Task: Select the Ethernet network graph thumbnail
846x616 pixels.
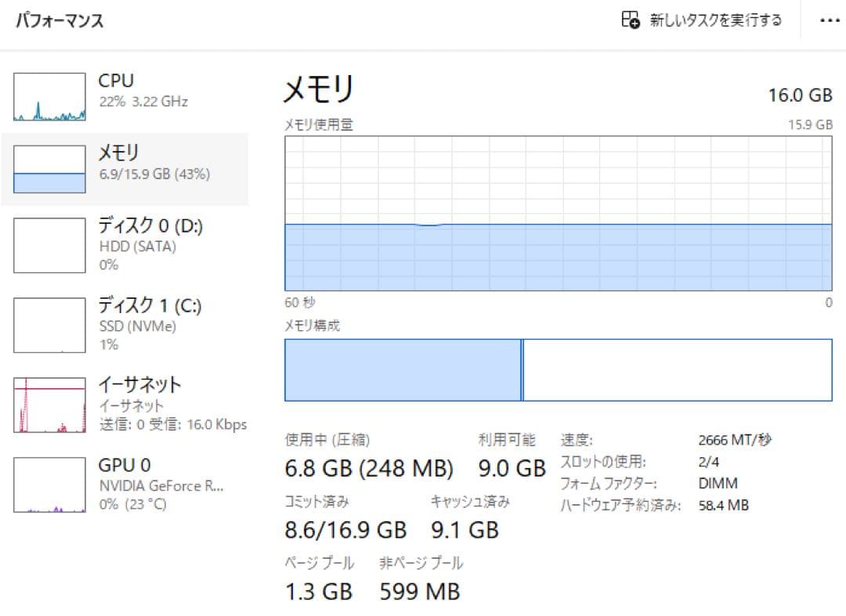Action: pyautogui.click(x=49, y=405)
